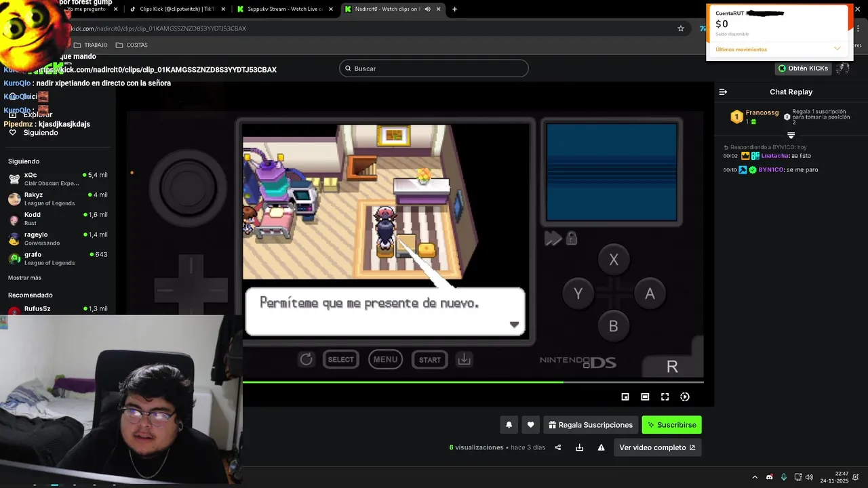The height and width of the screenshot is (488, 868).
Task: Expand Últimos movimientos in the CuentaRUT popup
Action: (837, 49)
